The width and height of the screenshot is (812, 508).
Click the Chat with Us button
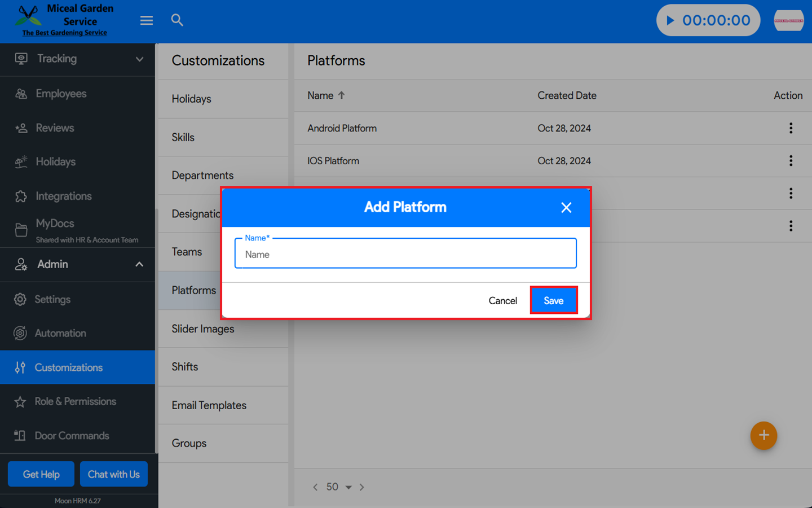113,474
